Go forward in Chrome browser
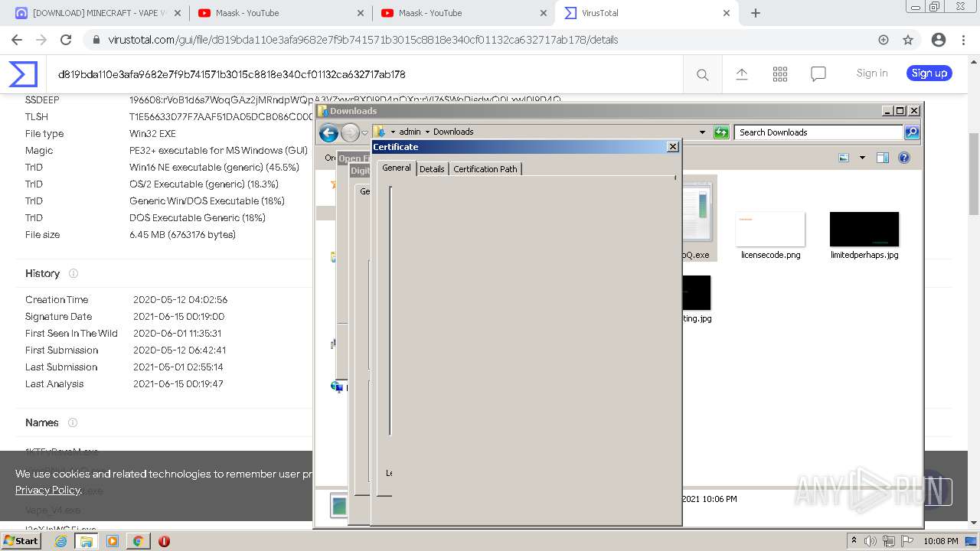Image resolution: width=980 pixels, height=551 pixels. [41, 40]
